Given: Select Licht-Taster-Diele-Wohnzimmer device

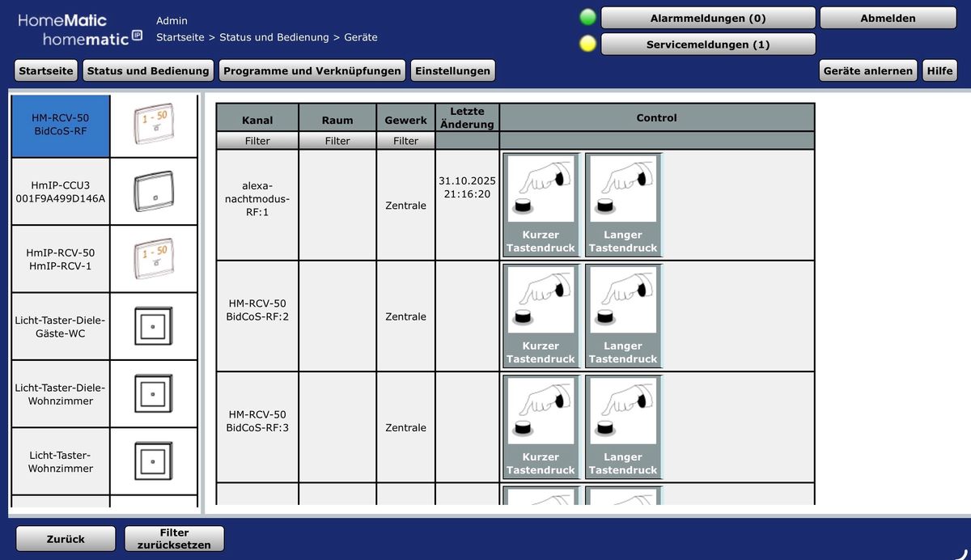Looking at the screenshot, I should pos(61,394).
